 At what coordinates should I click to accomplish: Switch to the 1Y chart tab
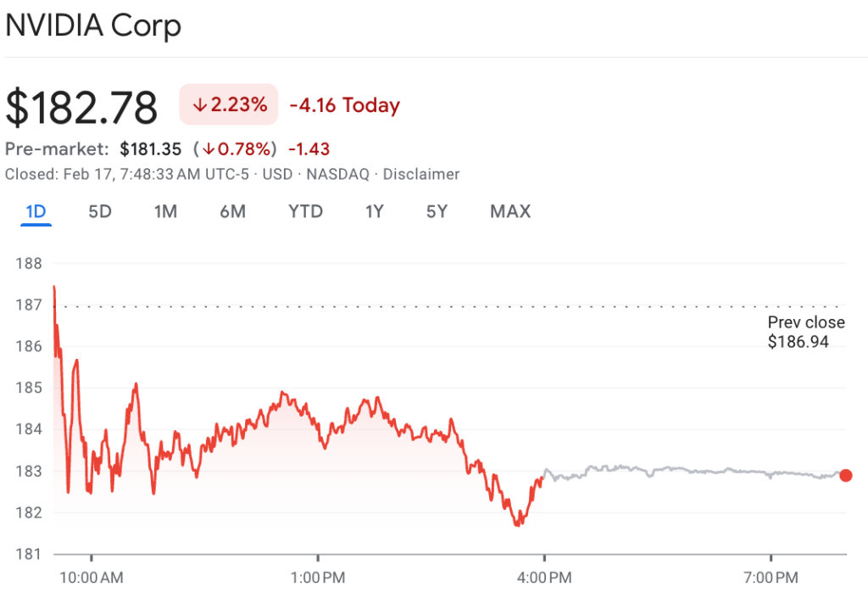coord(374,211)
